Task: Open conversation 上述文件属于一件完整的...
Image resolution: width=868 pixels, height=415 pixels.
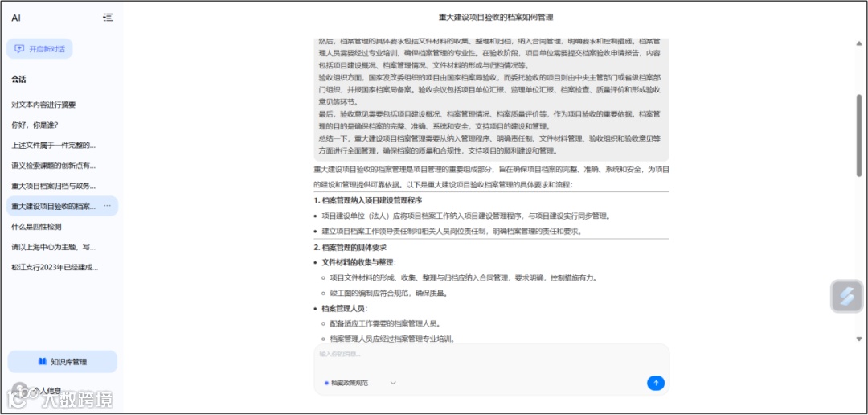Action: [53, 145]
